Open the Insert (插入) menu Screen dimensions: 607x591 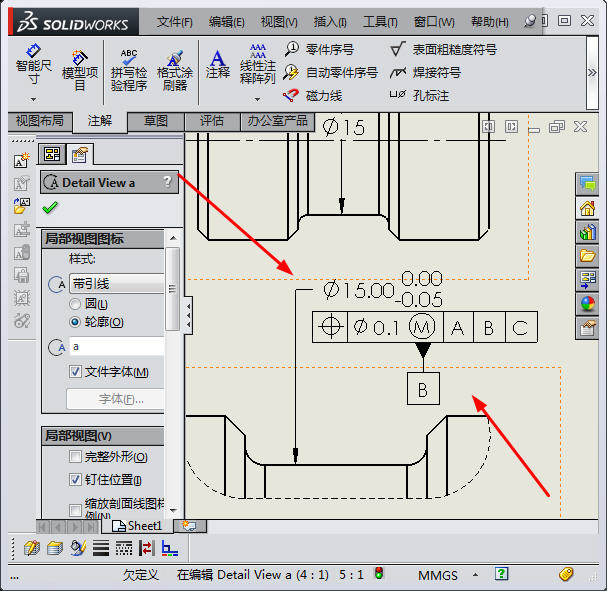330,21
